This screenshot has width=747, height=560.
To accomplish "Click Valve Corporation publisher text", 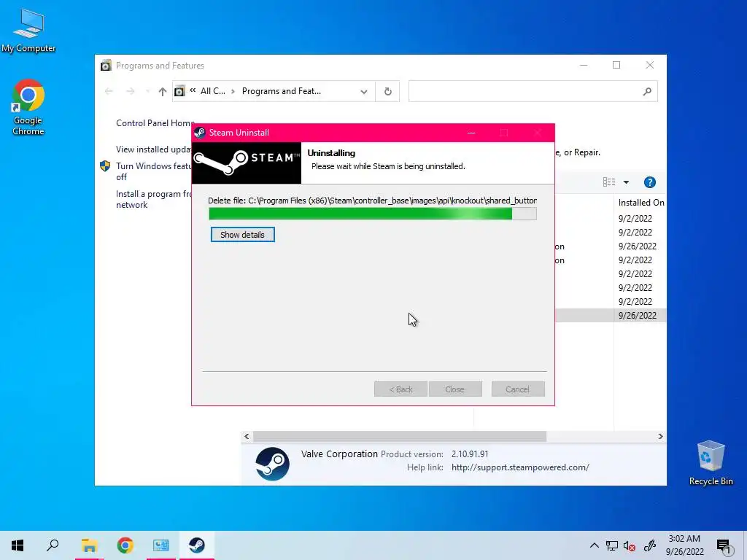I will point(339,454).
